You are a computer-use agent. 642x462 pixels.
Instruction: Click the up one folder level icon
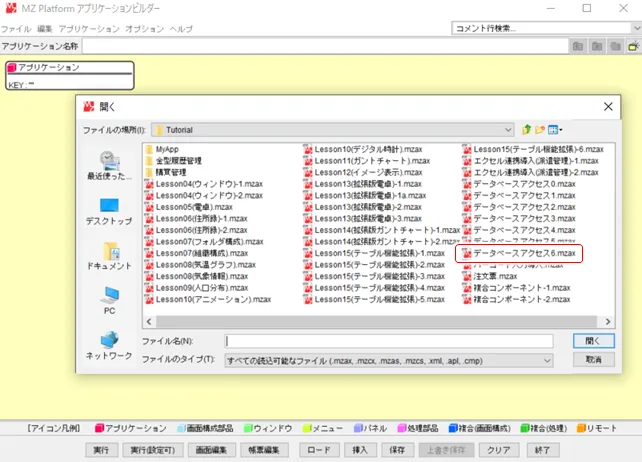pyautogui.click(x=527, y=130)
